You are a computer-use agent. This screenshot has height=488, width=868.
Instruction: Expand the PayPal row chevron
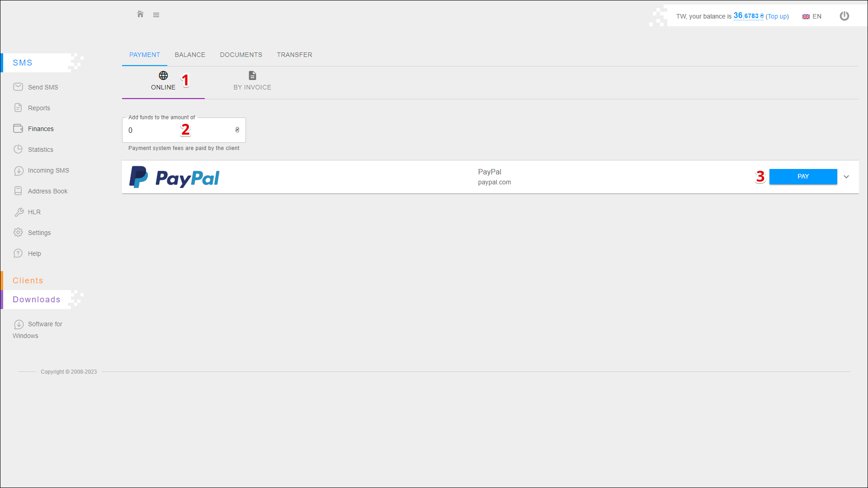click(846, 177)
